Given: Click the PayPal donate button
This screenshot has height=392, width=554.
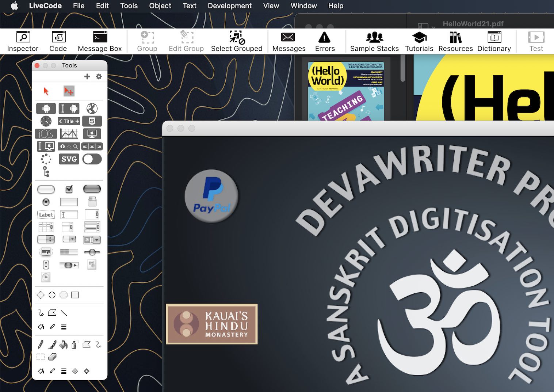Looking at the screenshot, I should coord(211,196).
